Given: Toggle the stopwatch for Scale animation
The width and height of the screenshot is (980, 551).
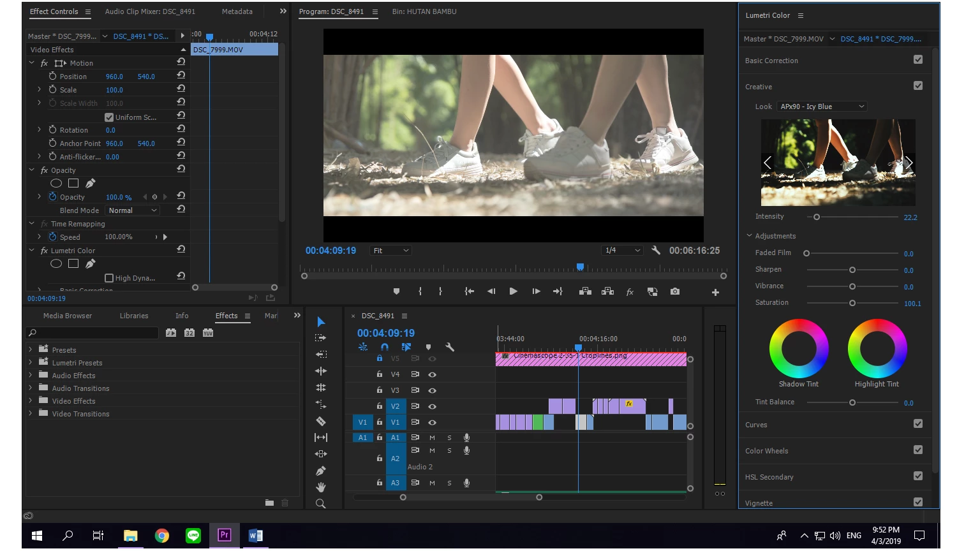Looking at the screenshot, I should [53, 89].
